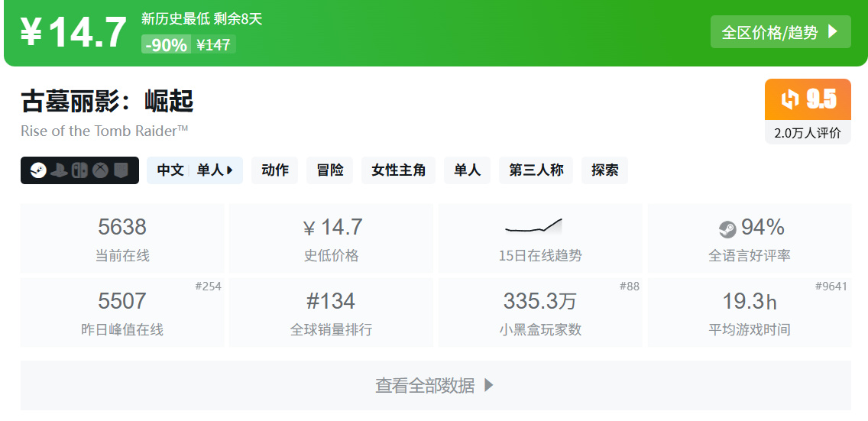Image resolution: width=868 pixels, height=421 pixels.
Task: Open the 15日在线趋势 sparkline chart
Action: tap(533, 225)
